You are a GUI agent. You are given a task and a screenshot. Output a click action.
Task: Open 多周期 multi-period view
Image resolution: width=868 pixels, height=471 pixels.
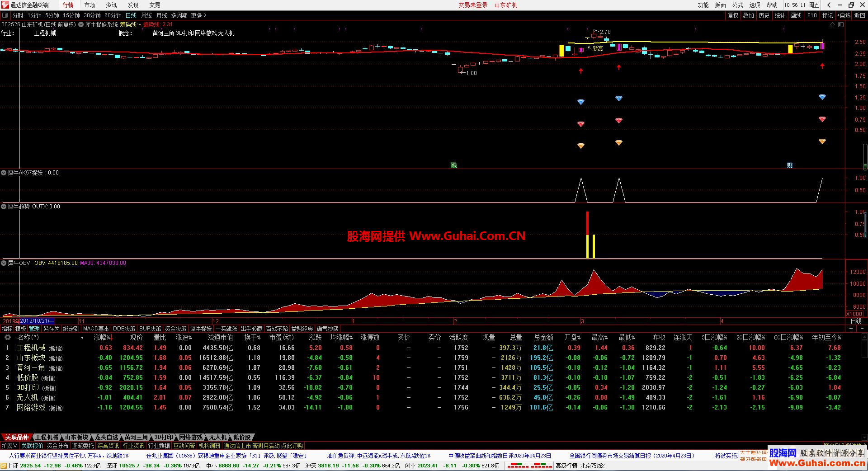tap(179, 15)
